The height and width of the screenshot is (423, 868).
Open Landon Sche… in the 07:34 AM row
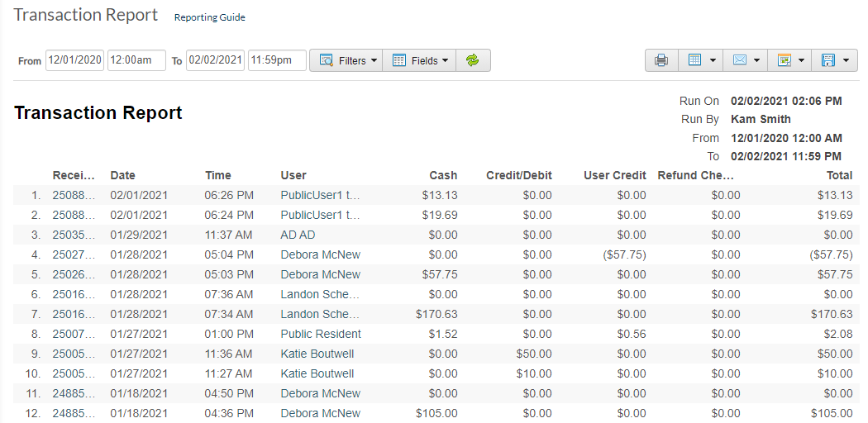[x=321, y=315]
